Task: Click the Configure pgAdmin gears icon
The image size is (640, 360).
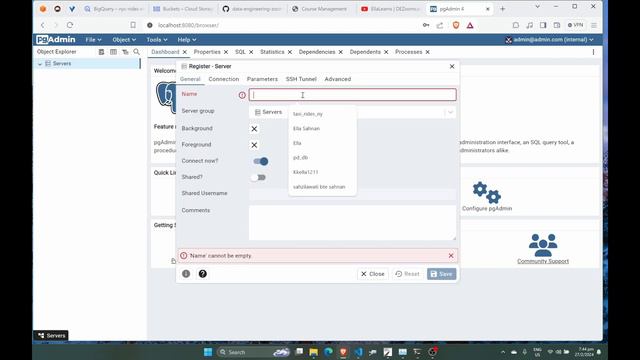Action: tap(487, 193)
